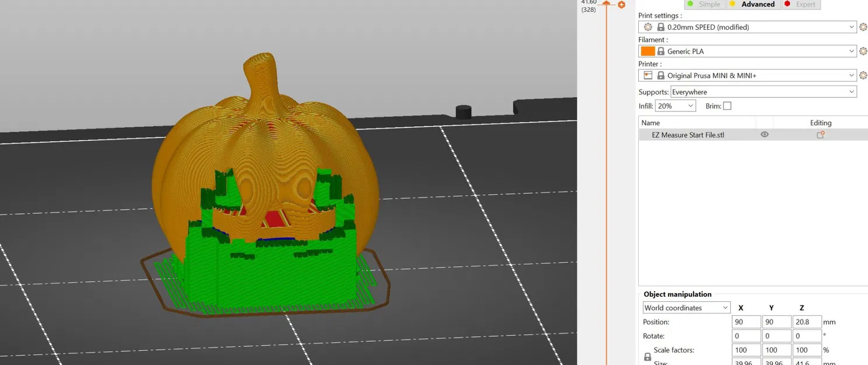Open filament settings gear icon beside Generic PLA
Image resolution: width=868 pixels, height=365 pixels.
[863, 51]
